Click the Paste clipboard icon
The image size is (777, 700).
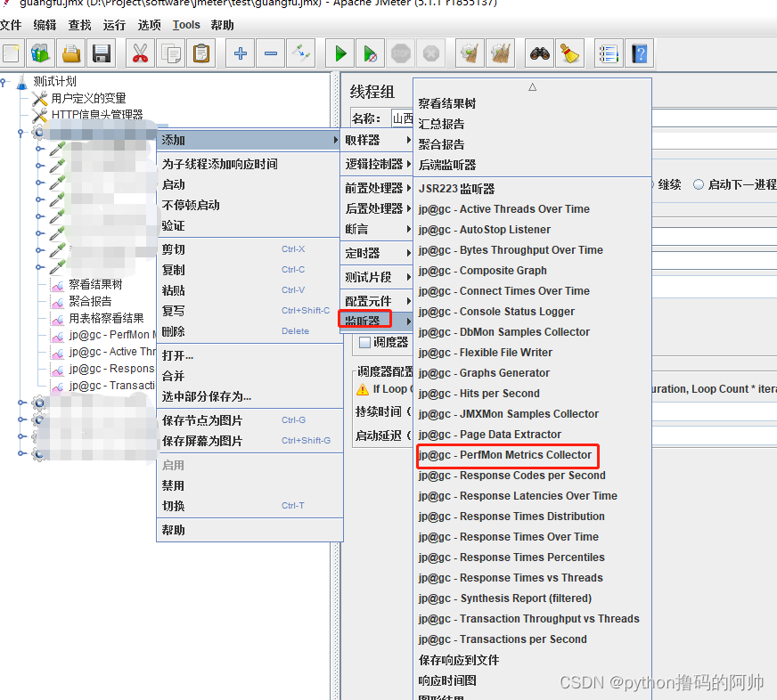pos(201,53)
